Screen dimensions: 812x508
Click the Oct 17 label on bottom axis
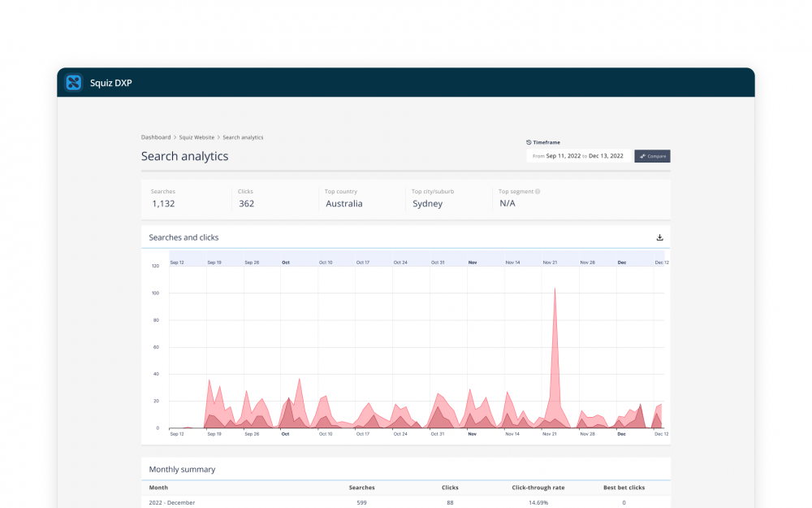pos(362,434)
